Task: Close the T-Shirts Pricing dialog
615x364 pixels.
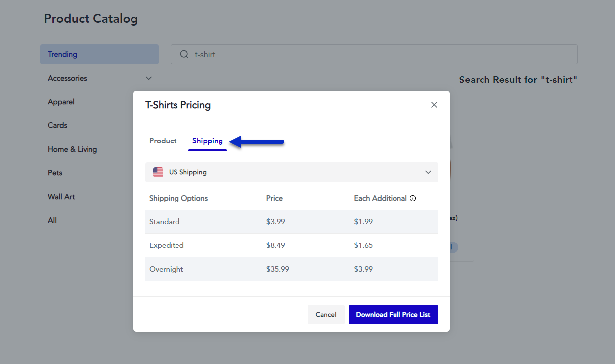Action: tap(434, 105)
